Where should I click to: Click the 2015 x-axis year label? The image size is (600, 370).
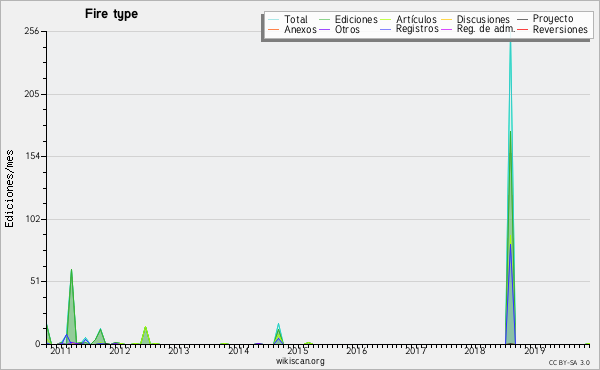(x=298, y=351)
